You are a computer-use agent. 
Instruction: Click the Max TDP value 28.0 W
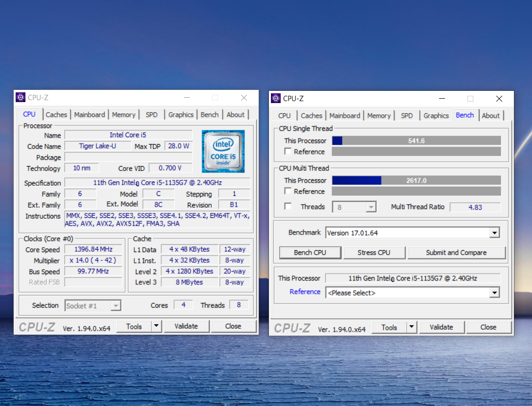click(x=178, y=146)
